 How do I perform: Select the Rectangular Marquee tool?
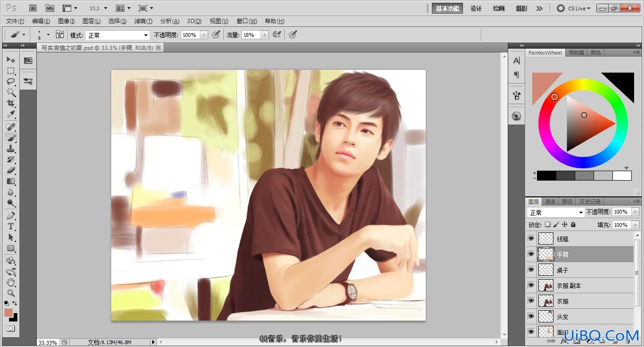pyautogui.click(x=11, y=71)
